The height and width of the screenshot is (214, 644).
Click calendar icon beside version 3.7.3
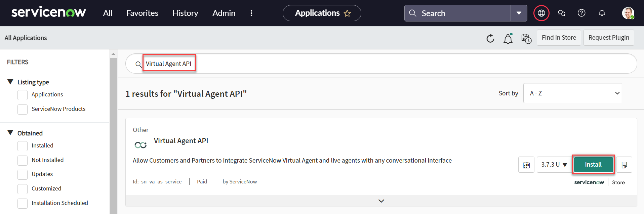pyautogui.click(x=526, y=165)
